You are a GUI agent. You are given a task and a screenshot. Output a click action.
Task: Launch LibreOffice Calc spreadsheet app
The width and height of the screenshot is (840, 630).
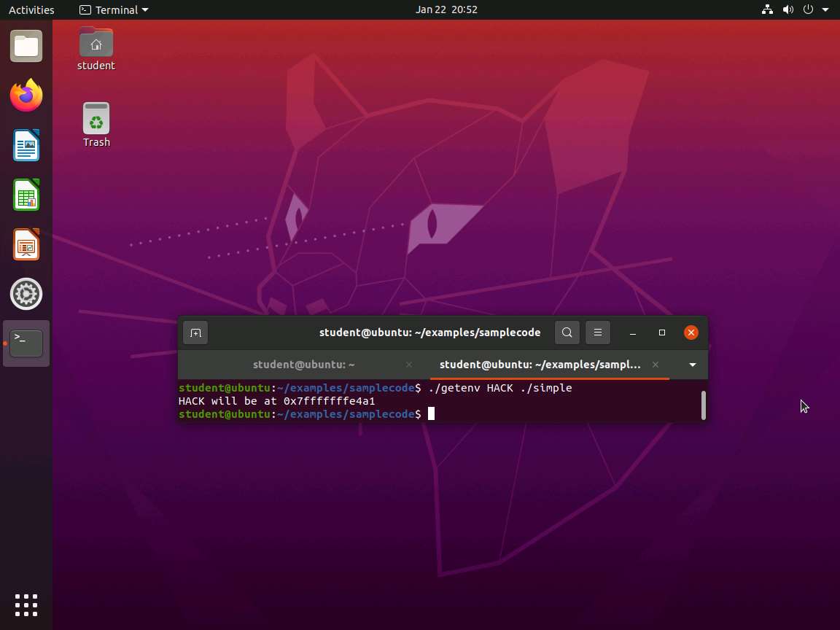tap(26, 195)
